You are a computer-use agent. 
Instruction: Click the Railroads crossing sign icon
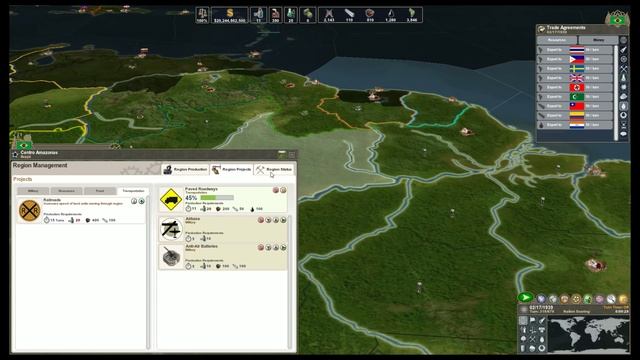(x=30, y=210)
